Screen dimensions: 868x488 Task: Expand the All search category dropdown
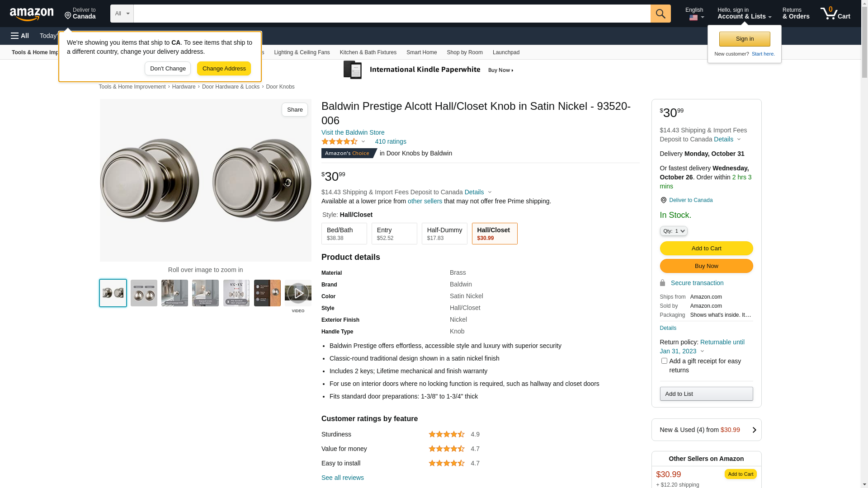pos(122,14)
